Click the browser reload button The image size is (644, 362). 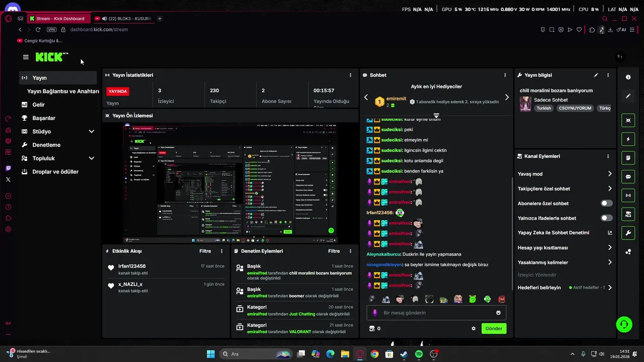click(x=38, y=30)
